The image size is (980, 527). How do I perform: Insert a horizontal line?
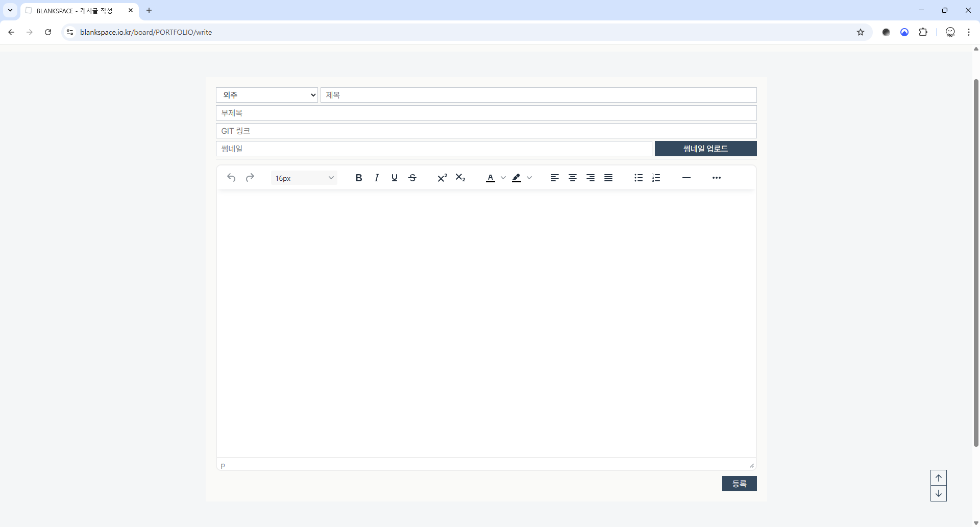[687, 178]
